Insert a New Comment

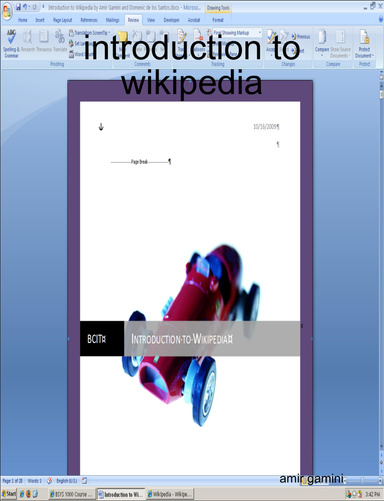[123, 44]
